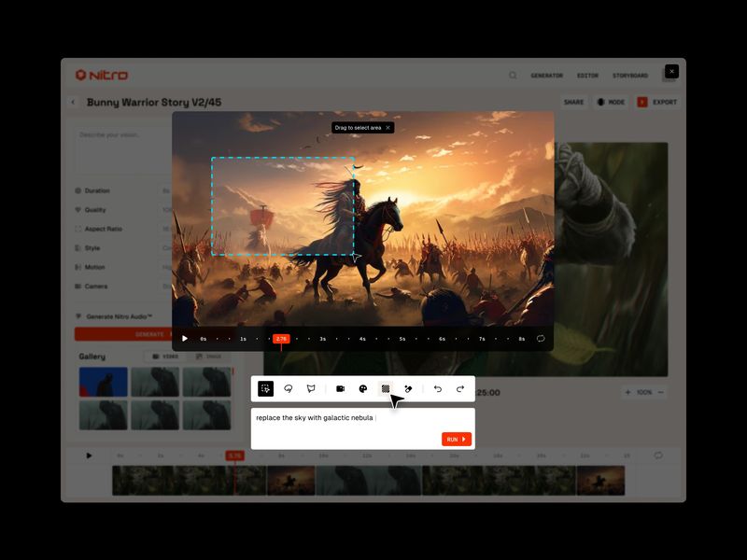
Task: Click the SHARE button
Action: 572,102
